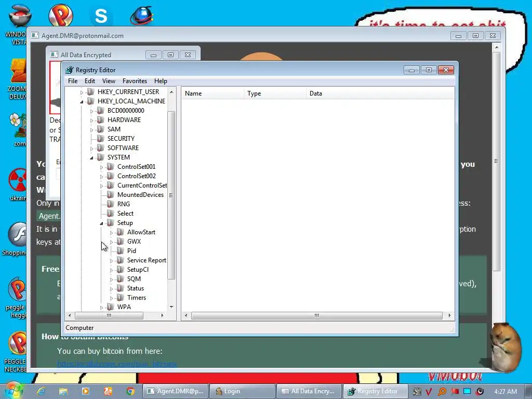Open Windows Explorer from taskbar

pos(63,391)
